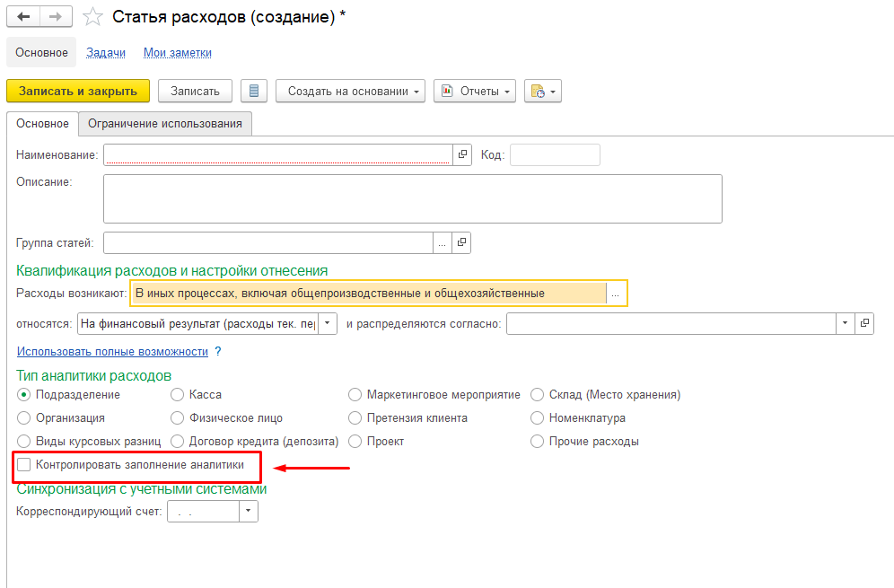Select the Номенклатура analytics type
Viewport: 894px width, 588px height.
(537, 417)
